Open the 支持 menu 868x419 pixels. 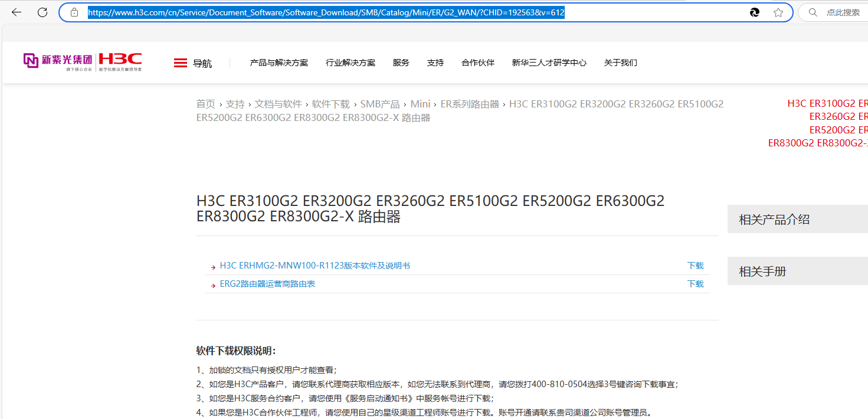point(435,63)
